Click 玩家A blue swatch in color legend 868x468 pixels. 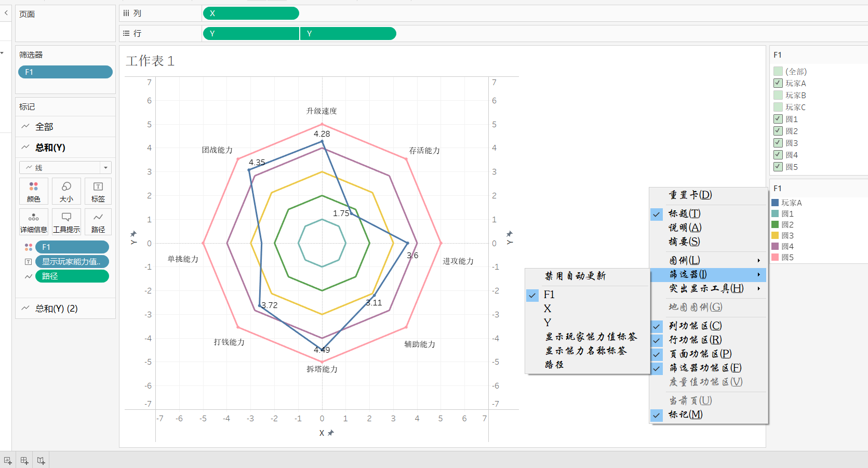775,203
